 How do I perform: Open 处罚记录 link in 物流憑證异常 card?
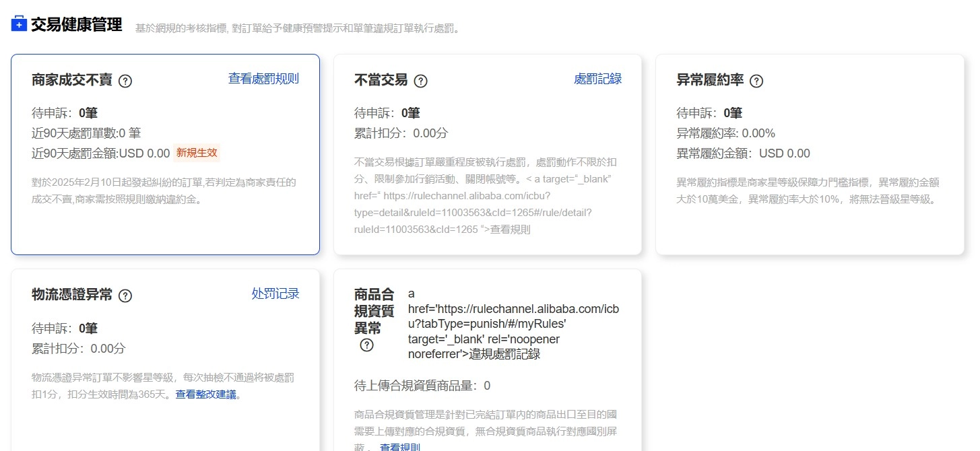pos(275,293)
